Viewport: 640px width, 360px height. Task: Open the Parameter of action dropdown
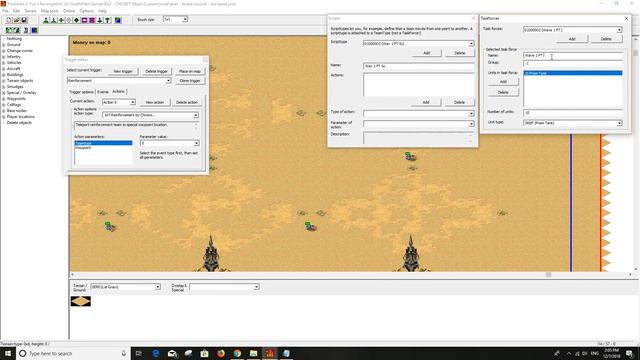471,124
